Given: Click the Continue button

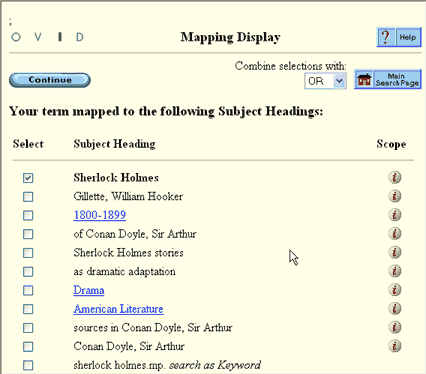Looking at the screenshot, I should pos(50,80).
